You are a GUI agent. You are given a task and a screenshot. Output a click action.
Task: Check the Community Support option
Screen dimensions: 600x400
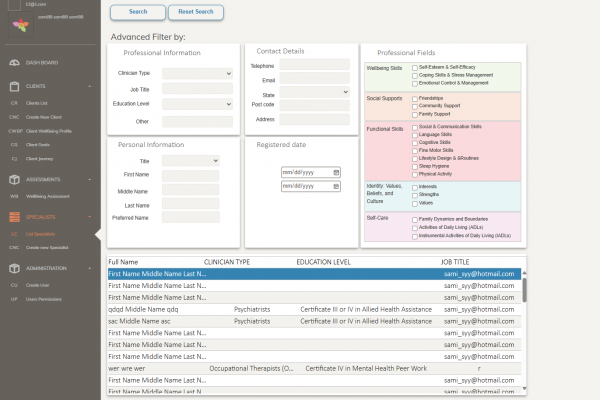pos(414,106)
